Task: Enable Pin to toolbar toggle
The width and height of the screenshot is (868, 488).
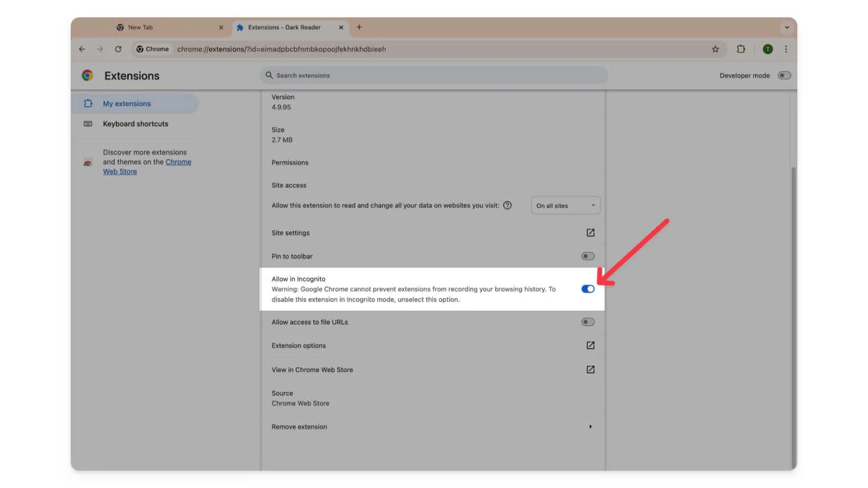Action: pyautogui.click(x=588, y=256)
